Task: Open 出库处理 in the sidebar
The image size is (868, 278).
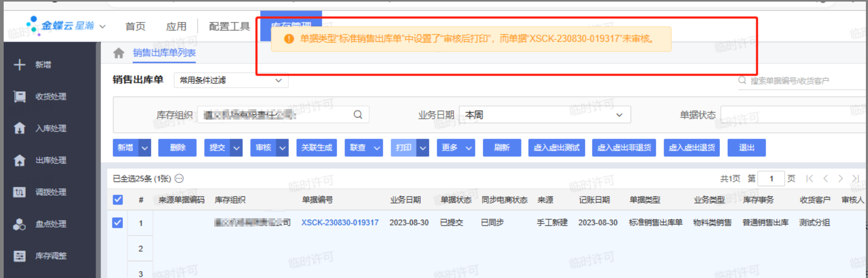Action: (50, 161)
